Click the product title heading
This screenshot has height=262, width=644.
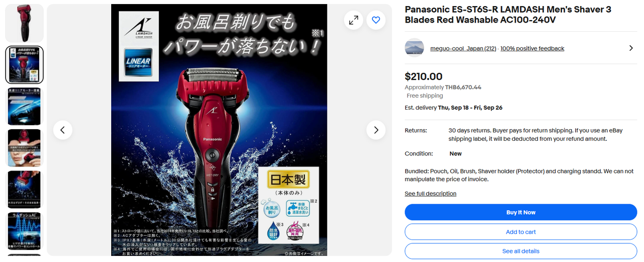pos(508,15)
